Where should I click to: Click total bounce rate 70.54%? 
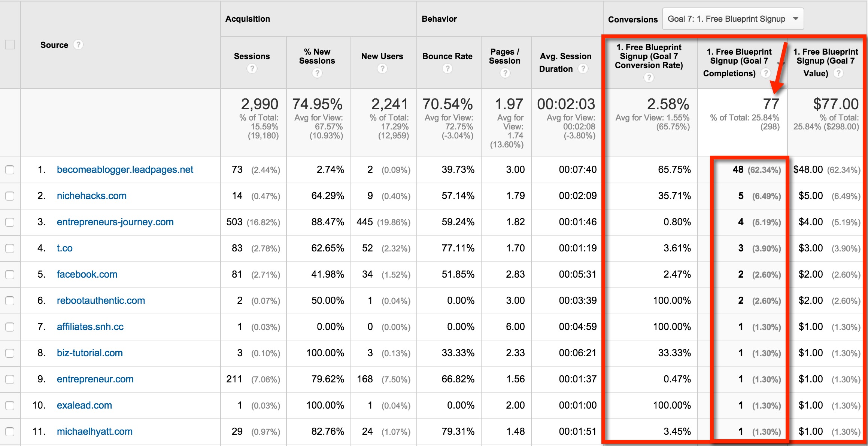pos(448,104)
